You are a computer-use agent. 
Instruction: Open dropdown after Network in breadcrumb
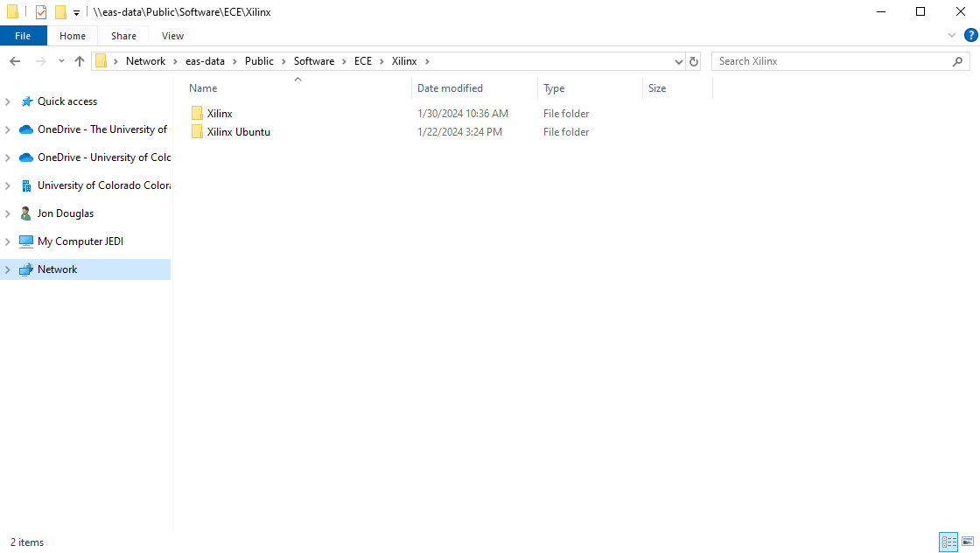click(x=176, y=61)
